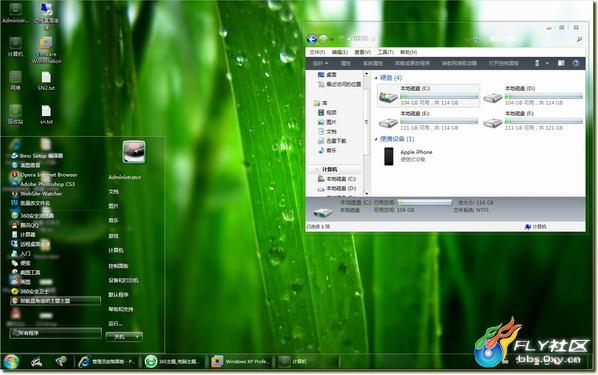Click the 系统属性 toolbar button
This screenshot has height=375, width=598.
point(373,63)
